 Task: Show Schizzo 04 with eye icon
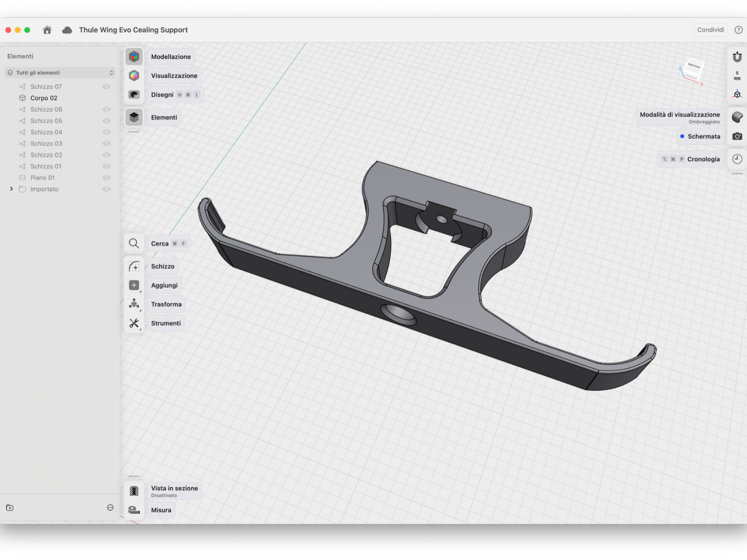pos(107,132)
